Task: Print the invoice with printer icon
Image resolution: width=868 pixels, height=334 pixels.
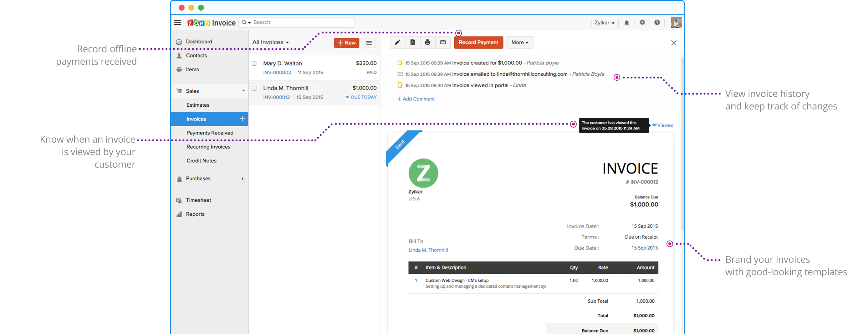Action: click(427, 43)
